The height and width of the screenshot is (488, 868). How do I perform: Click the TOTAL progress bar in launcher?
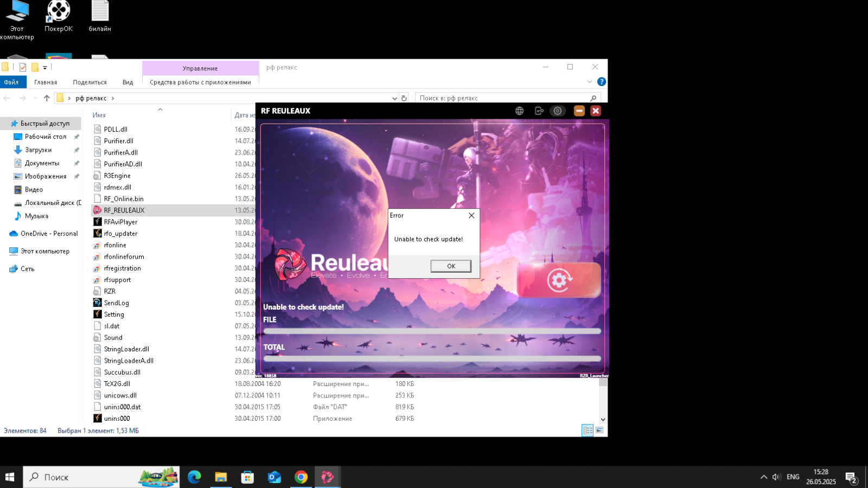[432, 358]
